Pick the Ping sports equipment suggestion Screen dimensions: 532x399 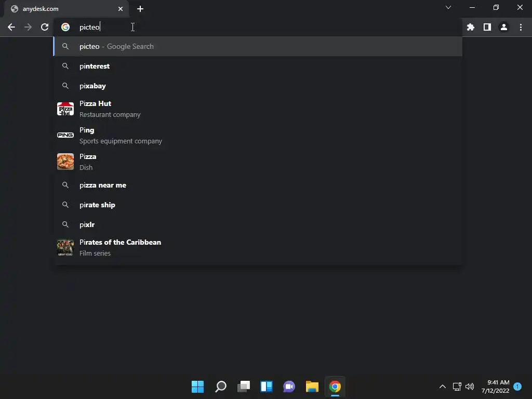point(258,136)
